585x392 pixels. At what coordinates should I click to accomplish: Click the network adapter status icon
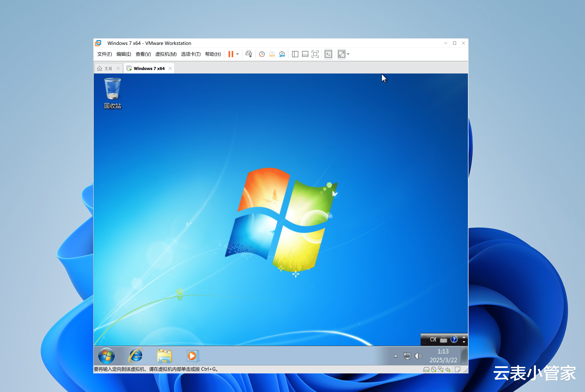pyautogui.click(x=441, y=370)
